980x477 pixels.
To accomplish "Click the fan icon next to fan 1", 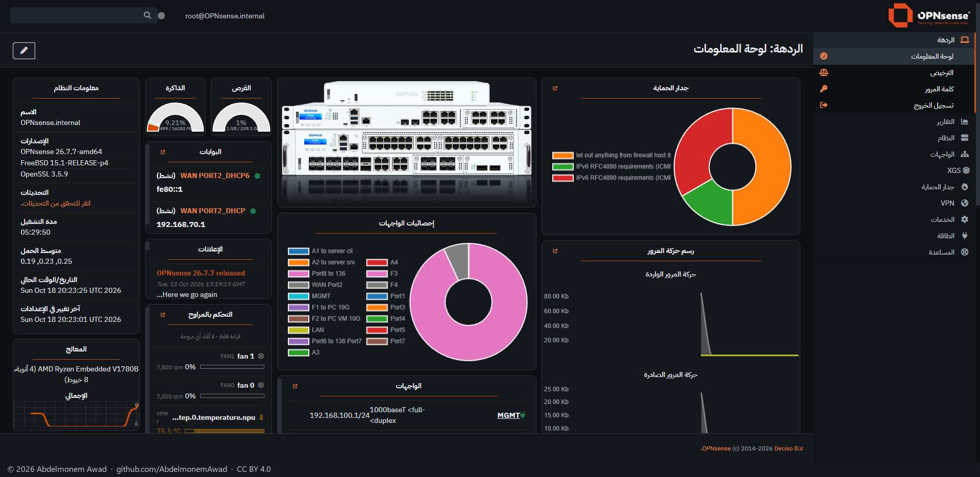I will [x=261, y=356].
